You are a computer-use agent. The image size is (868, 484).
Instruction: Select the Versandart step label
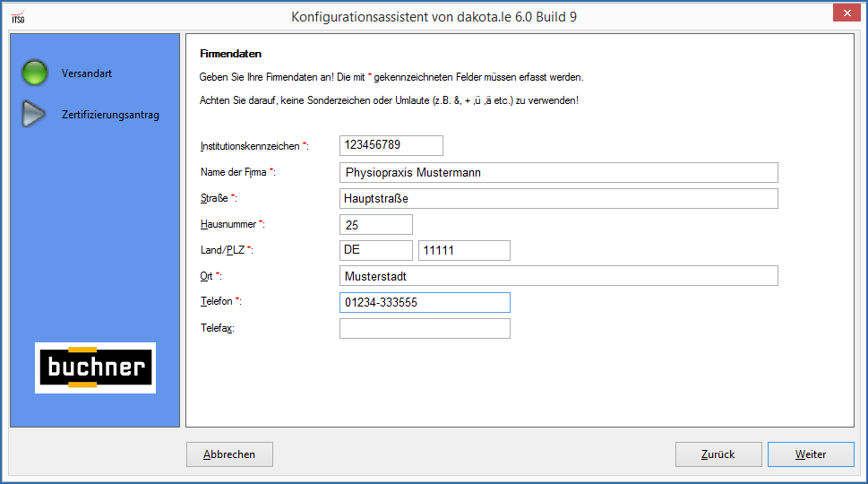click(87, 73)
